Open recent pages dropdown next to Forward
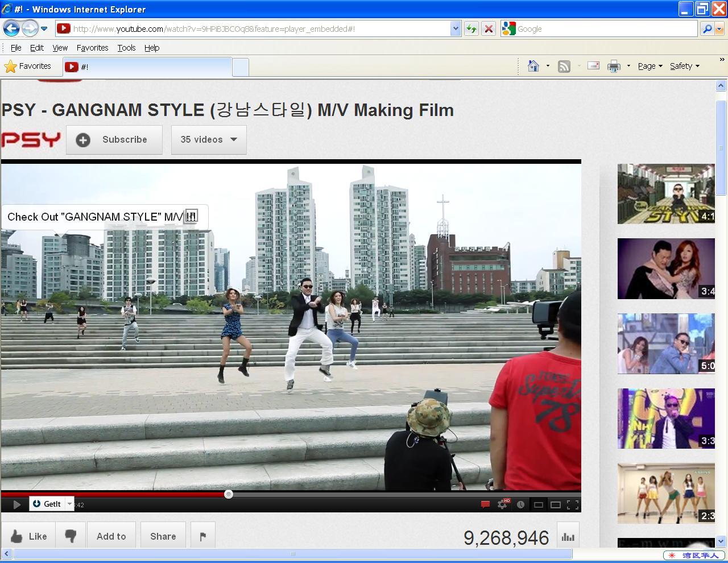 click(x=44, y=28)
